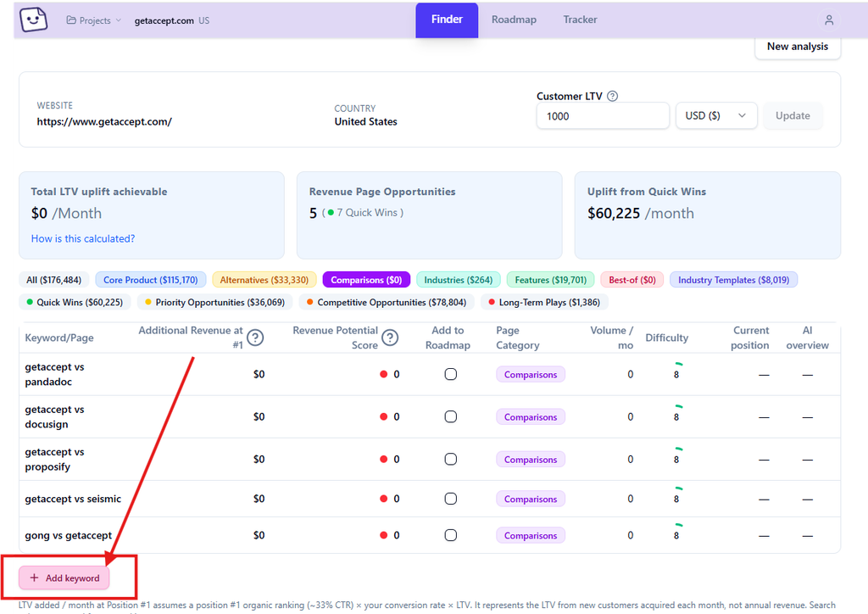Click the Update button
This screenshot has width=868, height=614.
(793, 115)
